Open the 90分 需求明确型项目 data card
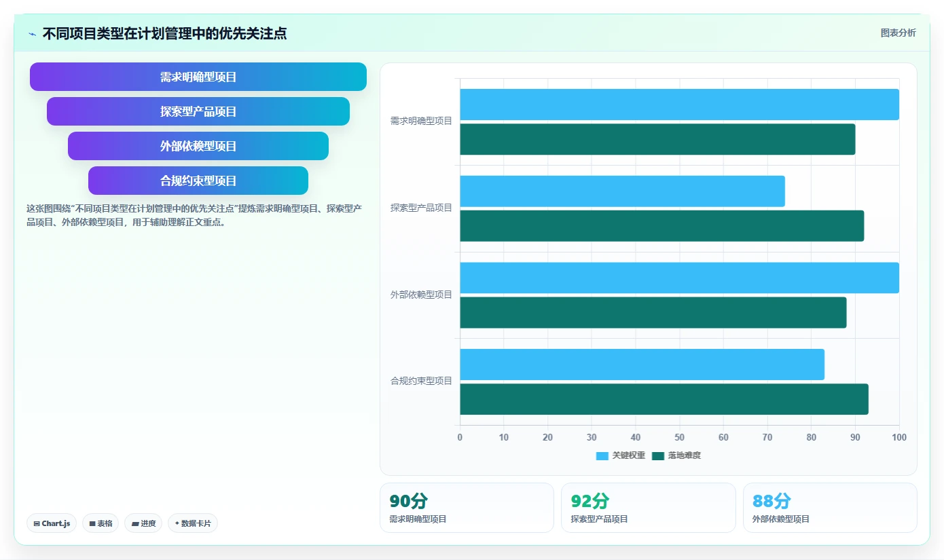The height and width of the screenshot is (560, 944). tap(467, 508)
